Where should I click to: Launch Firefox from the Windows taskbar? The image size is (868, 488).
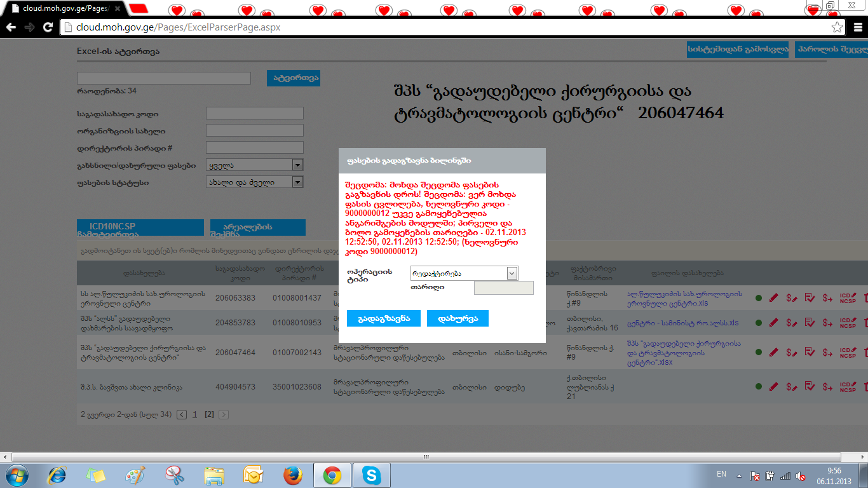coord(292,475)
